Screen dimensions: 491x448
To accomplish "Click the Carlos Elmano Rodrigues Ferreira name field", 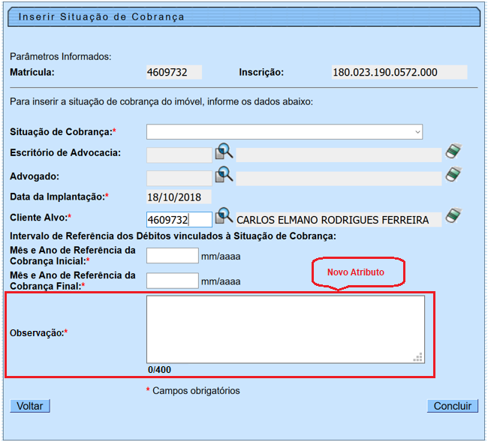I will (339, 220).
